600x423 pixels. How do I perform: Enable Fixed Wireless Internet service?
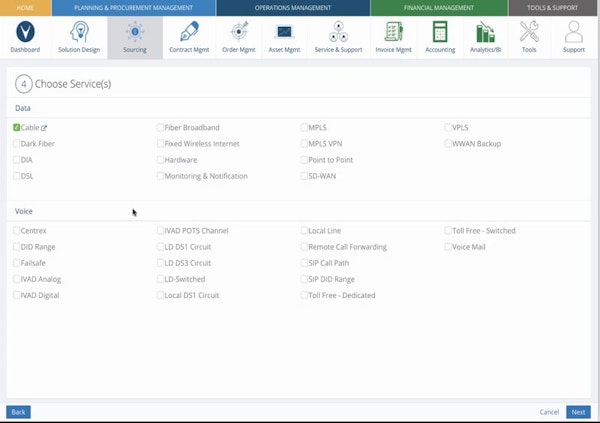160,144
